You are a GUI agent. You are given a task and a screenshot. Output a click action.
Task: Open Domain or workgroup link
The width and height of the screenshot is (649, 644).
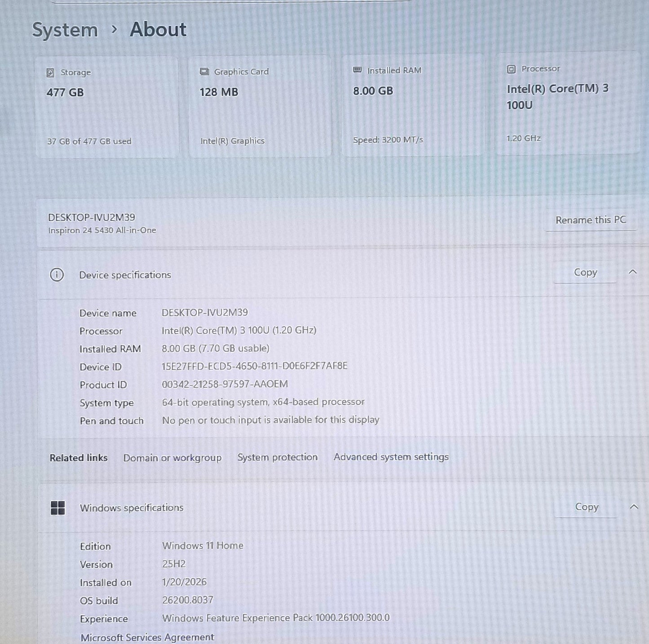coord(172,458)
